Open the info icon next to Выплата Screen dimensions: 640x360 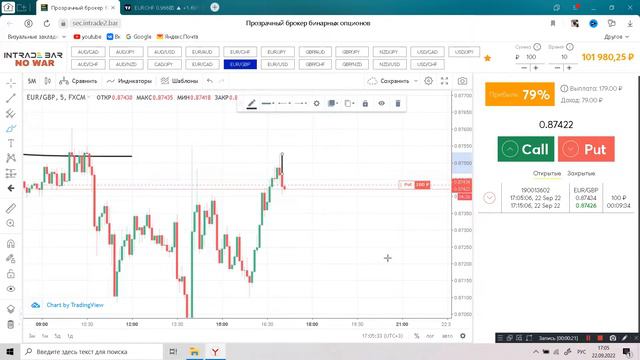click(564, 89)
